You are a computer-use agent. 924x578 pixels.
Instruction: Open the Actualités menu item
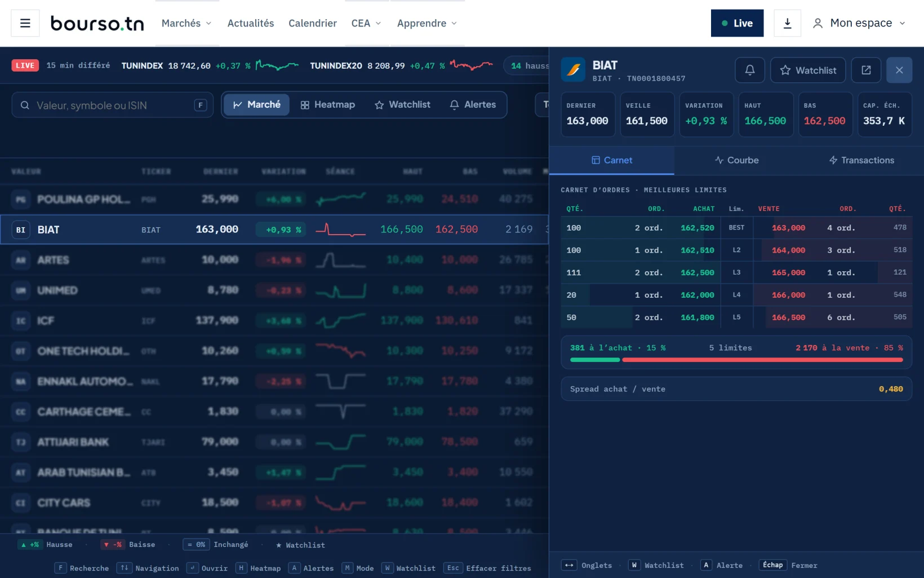click(251, 23)
